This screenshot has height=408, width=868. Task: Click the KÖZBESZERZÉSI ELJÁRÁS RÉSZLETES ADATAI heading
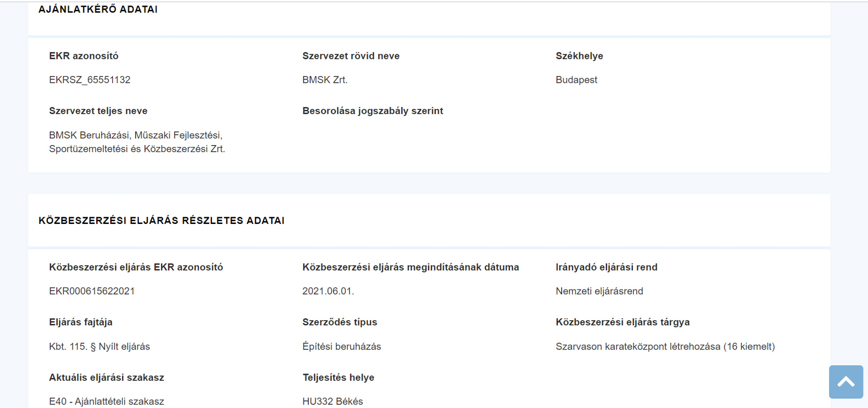click(x=161, y=221)
